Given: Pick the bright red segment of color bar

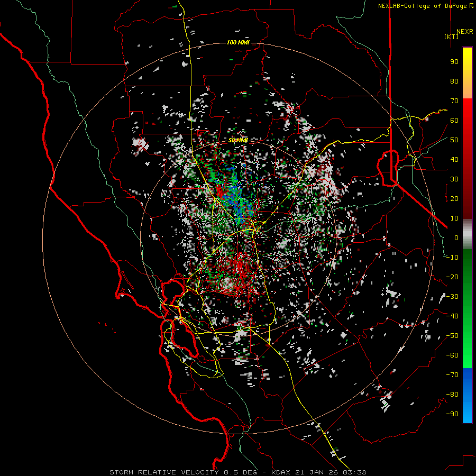Looking at the screenshot, I should [x=467, y=127].
